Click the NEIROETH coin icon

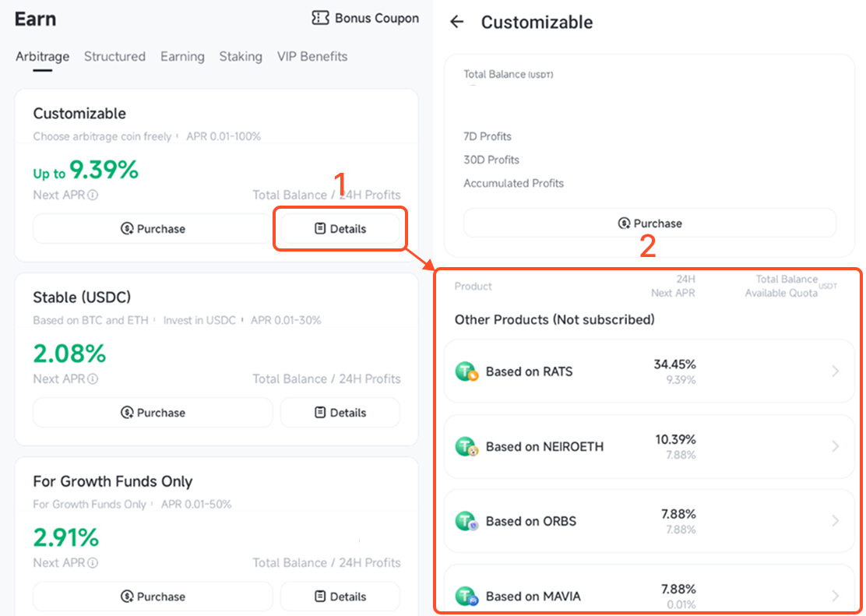click(x=466, y=446)
